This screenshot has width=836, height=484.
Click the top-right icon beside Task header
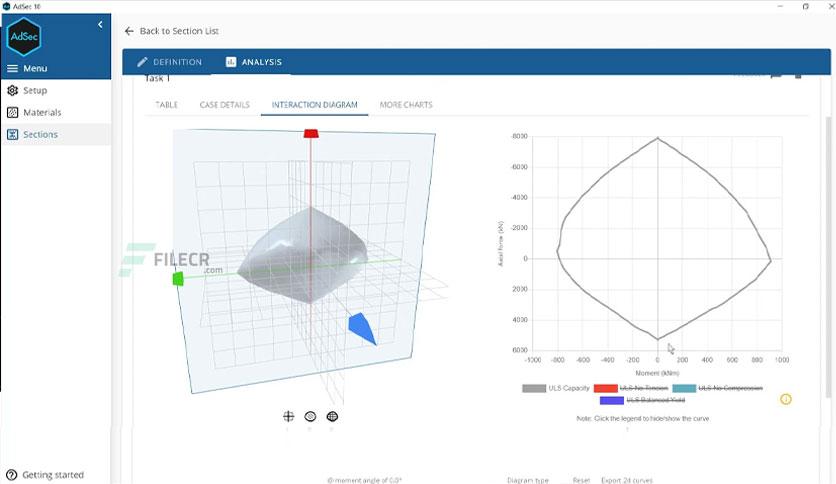pos(798,76)
